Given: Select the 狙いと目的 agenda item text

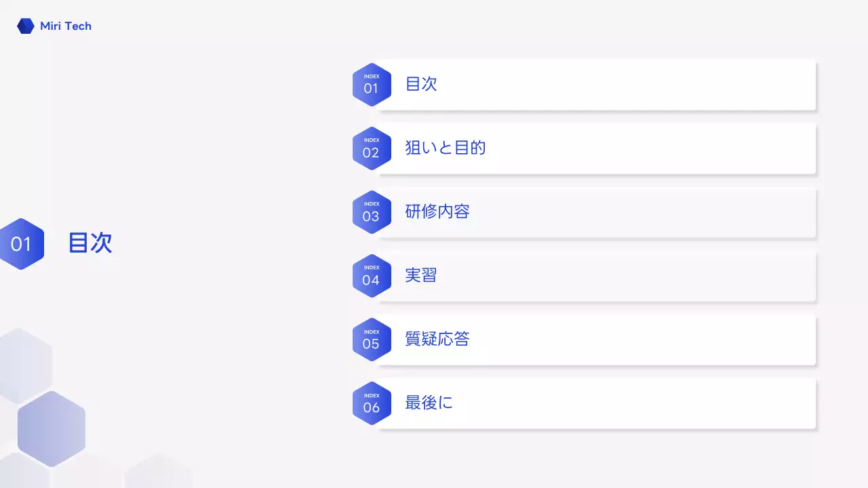Looking at the screenshot, I should tap(446, 148).
